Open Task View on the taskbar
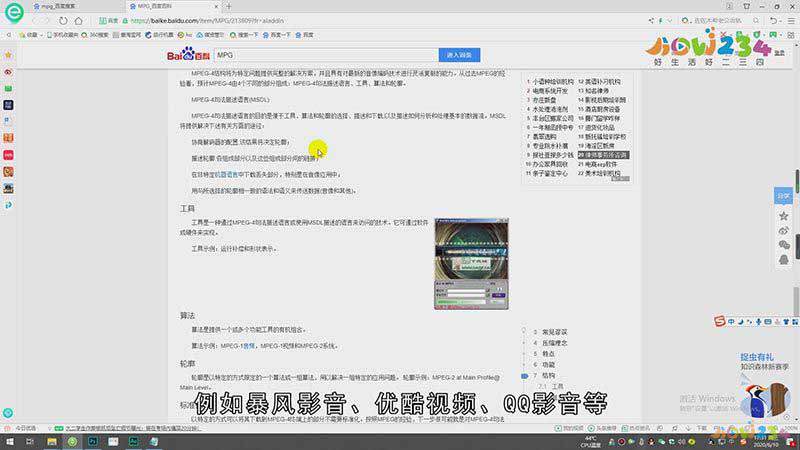Screen dimensions: 800x450 (30, 441)
